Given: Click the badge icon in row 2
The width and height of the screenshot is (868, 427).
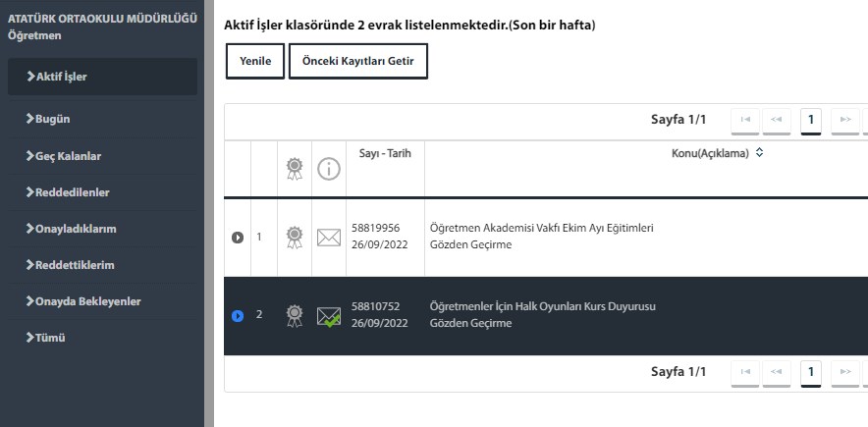Looking at the screenshot, I should [294, 315].
